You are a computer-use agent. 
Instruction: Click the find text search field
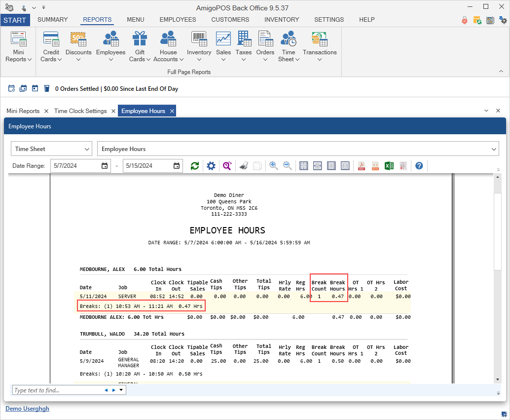point(57,390)
